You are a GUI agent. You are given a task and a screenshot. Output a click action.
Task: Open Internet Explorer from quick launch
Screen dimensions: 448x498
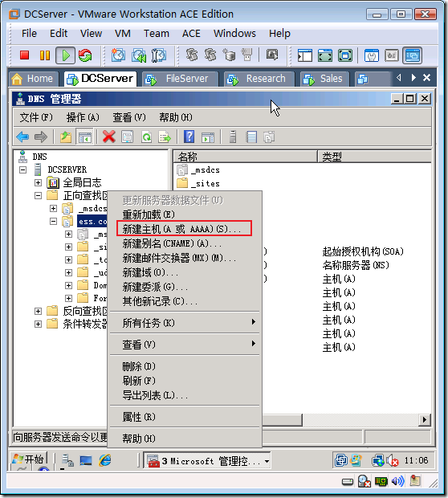pyautogui.click(x=105, y=460)
